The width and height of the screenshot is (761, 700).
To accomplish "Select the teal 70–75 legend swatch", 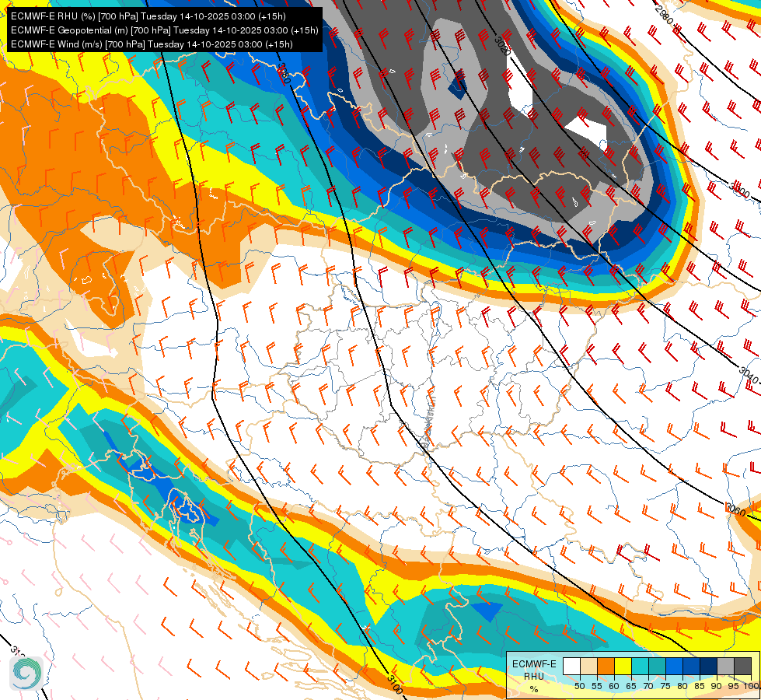I will point(657,666).
